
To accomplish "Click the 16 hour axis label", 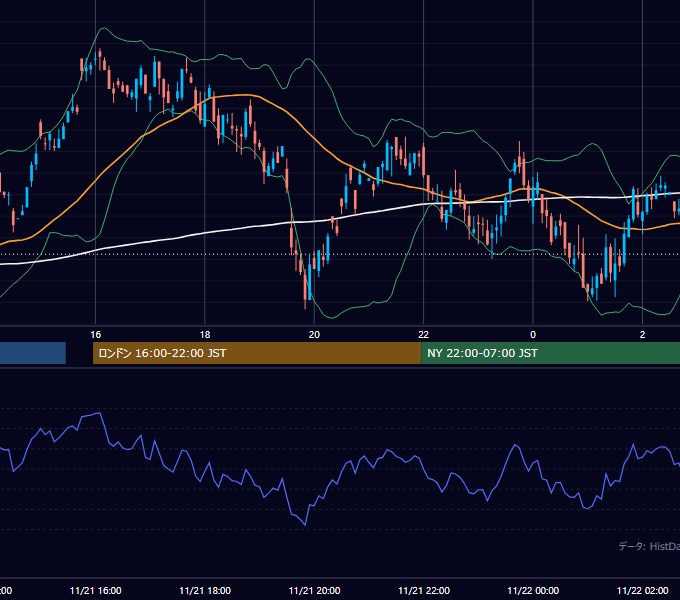I will coord(95,335).
